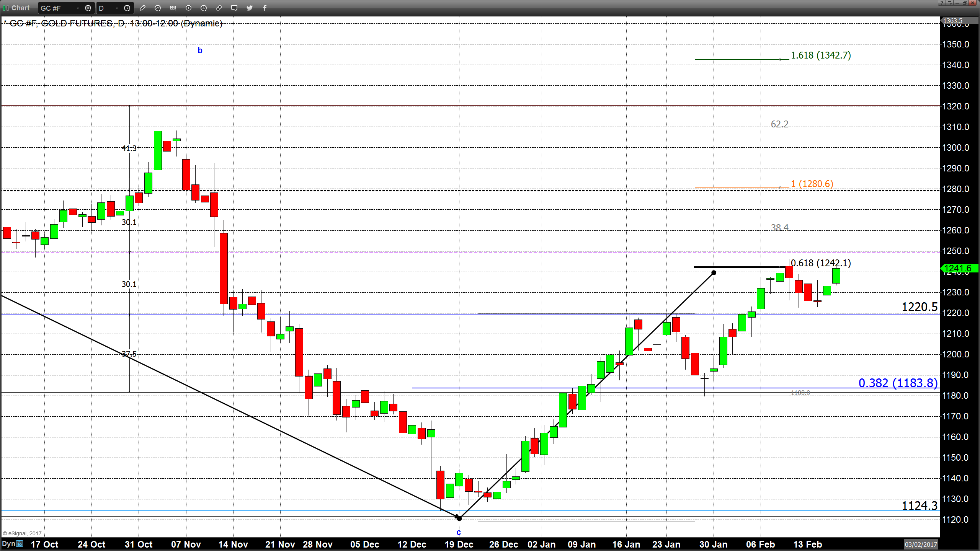980x551 pixels.
Task: Select the 0.618 (1242.1) Fibonacci label
Action: tap(821, 263)
